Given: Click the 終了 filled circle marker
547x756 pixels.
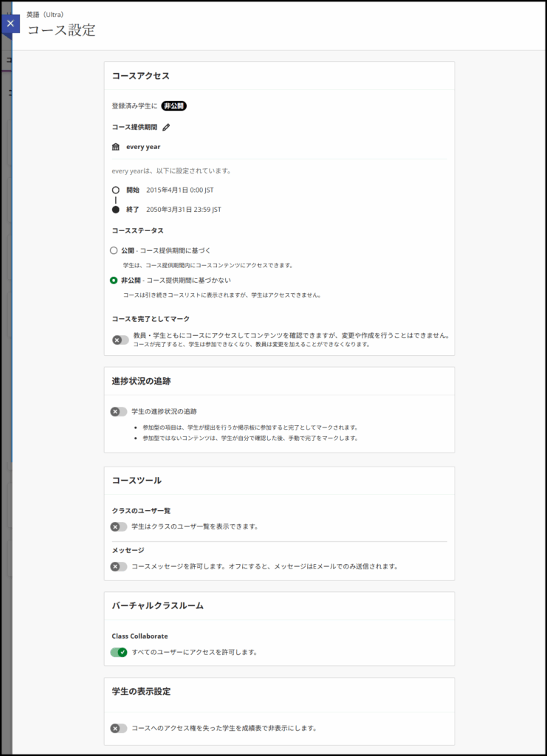Looking at the screenshot, I should (116, 210).
